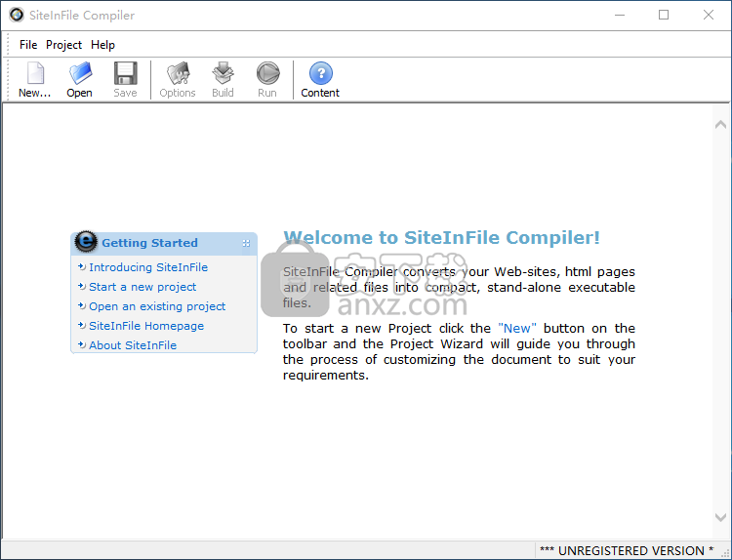Click the scrollbar down arrow
Screen dimensions: 732x560
pos(721,517)
